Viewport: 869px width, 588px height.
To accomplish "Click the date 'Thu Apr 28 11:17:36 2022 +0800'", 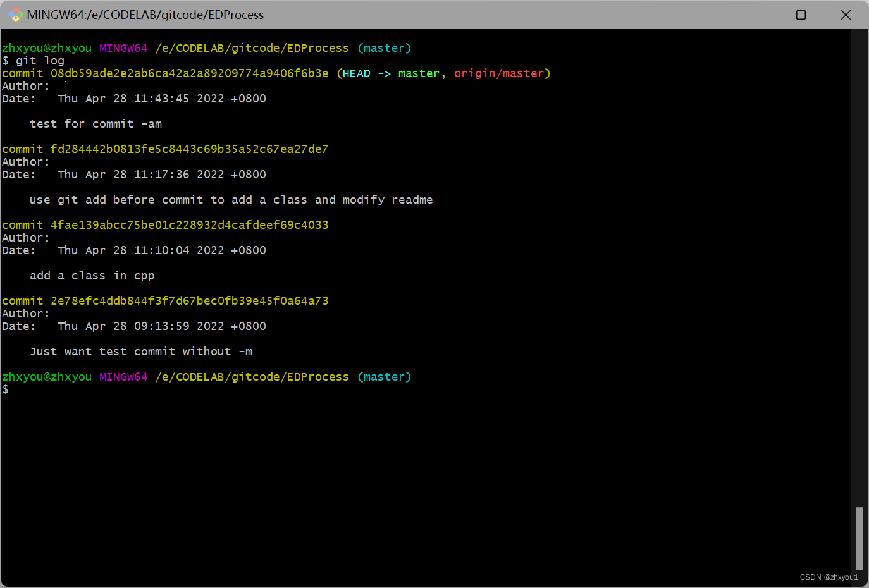I will pos(162,175).
